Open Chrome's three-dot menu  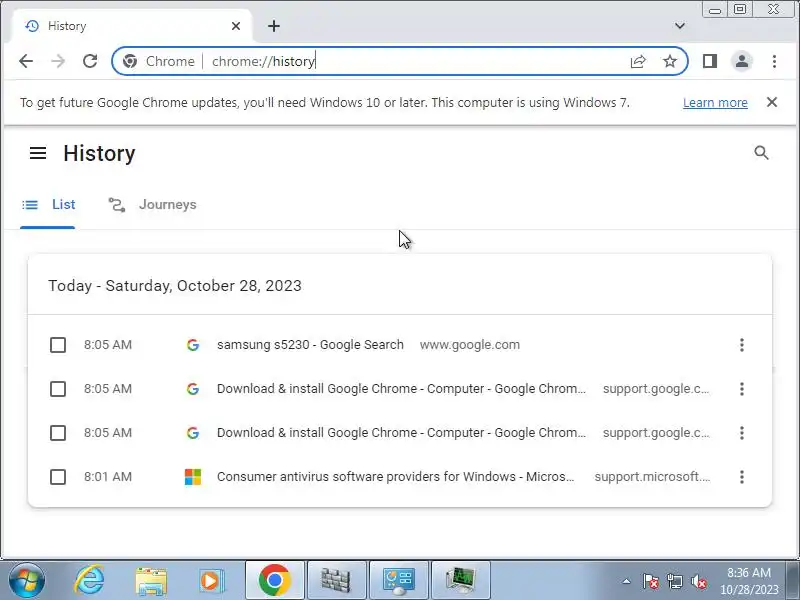tap(774, 61)
